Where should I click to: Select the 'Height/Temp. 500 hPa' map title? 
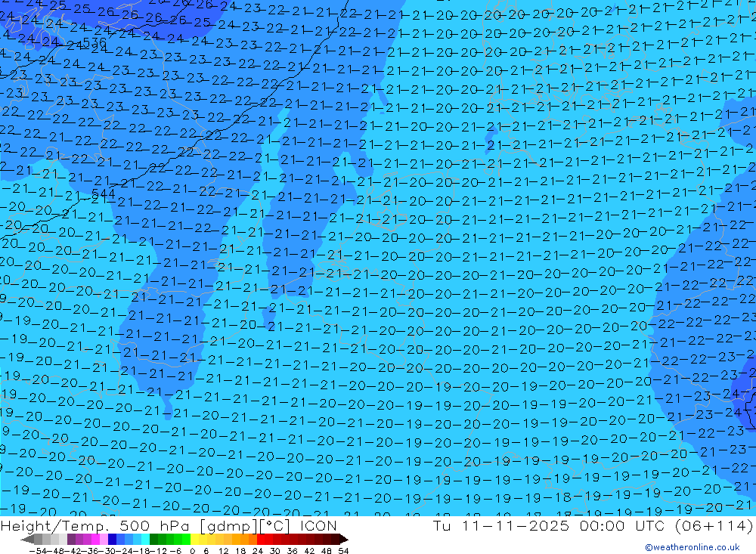tap(97, 525)
